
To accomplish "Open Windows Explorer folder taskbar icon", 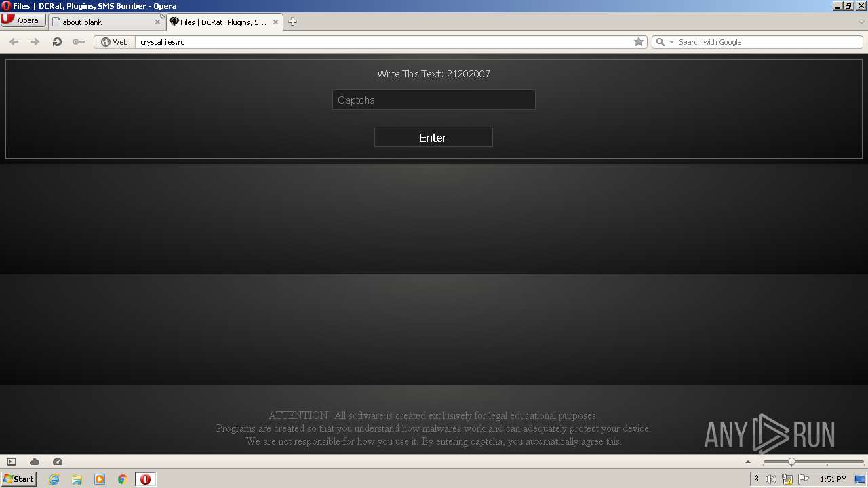I will click(x=77, y=479).
